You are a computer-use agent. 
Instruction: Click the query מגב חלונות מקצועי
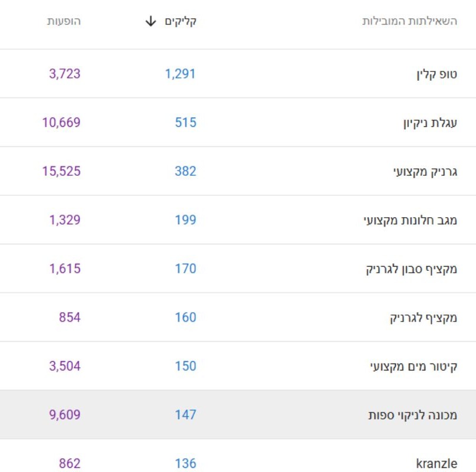point(411,221)
